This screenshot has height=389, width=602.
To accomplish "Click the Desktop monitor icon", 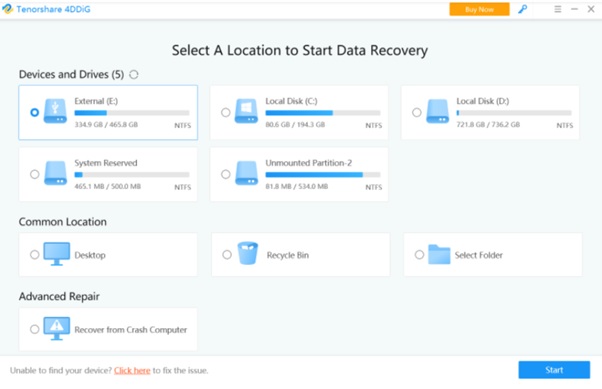I will coord(56,254).
